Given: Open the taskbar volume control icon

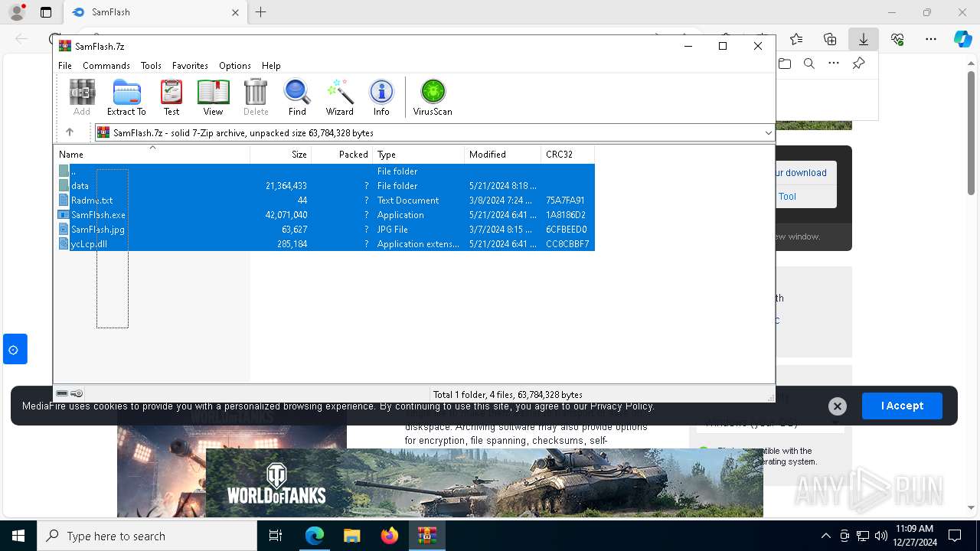Looking at the screenshot, I should (880, 536).
